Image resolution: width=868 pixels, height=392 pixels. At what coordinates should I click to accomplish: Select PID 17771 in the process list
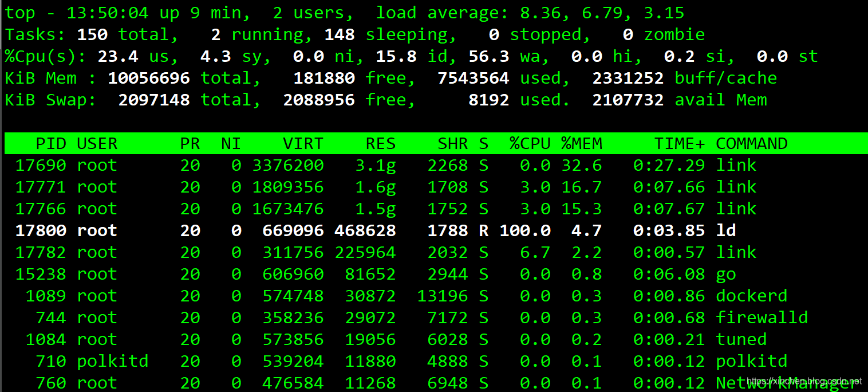pos(41,187)
